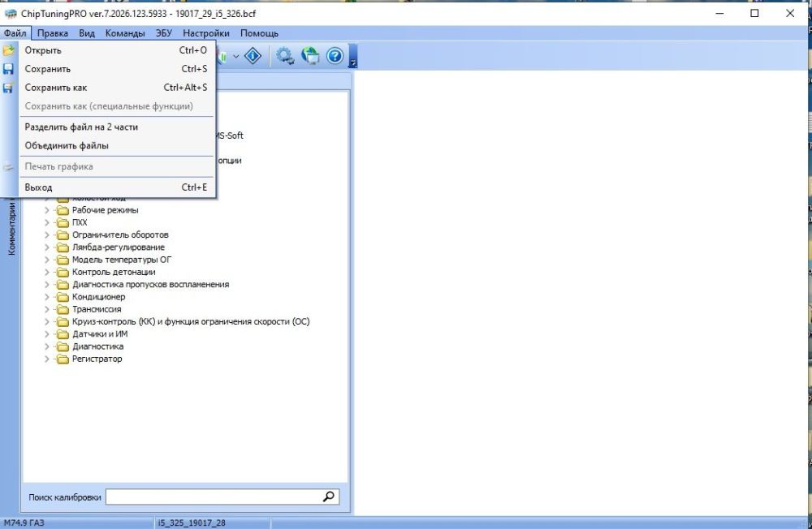Viewport: 812px width, 529px height.
Task: Select the Круиз-контроль (КК) tree row
Action: 191,322
